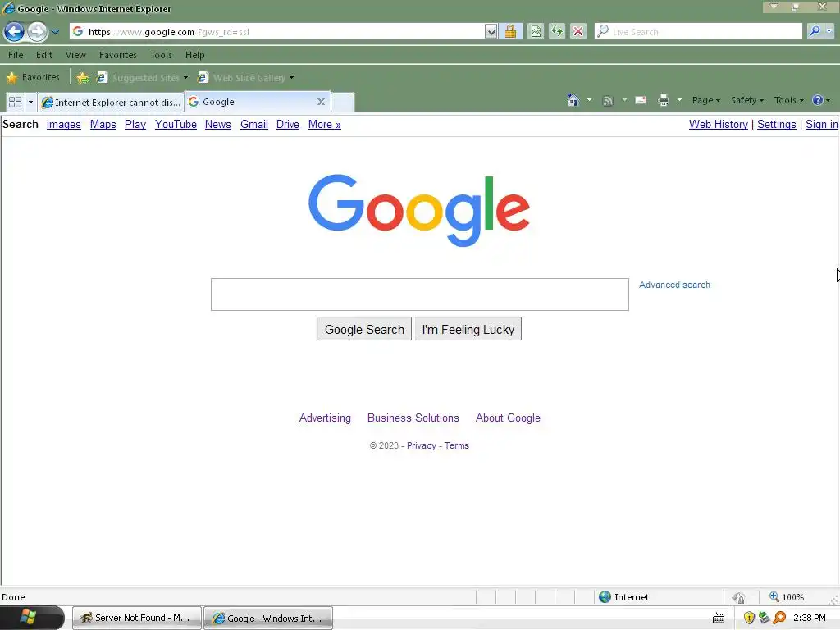Open the Favorites menu in menu bar
Image resolution: width=840 pixels, height=630 pixels.
(118, 55)
